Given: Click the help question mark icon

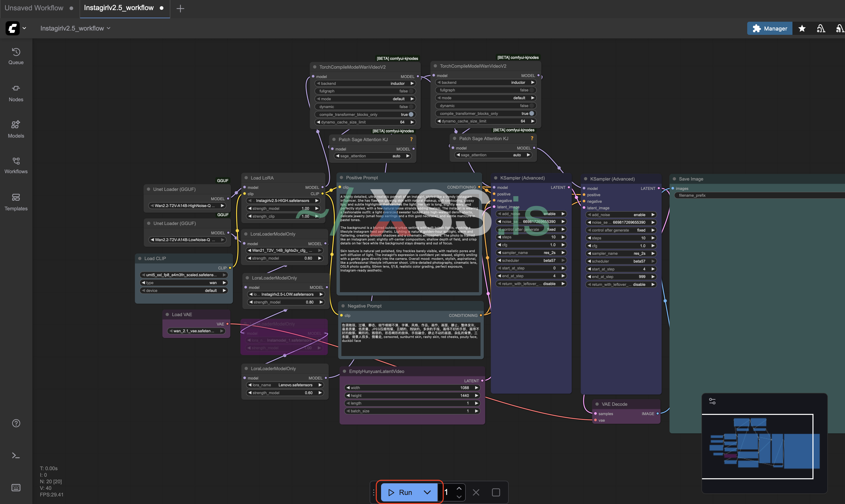Looking at the screenshot, I should [x=16, y=423].
